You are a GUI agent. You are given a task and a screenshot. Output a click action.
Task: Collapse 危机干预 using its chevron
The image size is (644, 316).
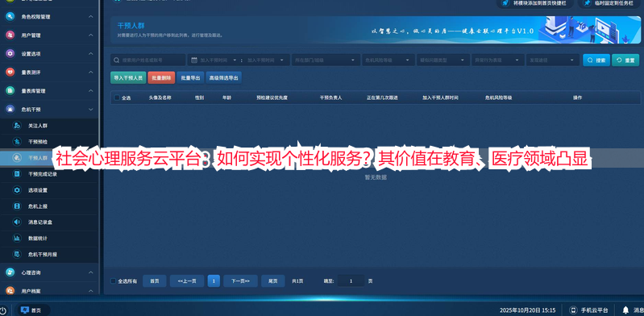91,110
